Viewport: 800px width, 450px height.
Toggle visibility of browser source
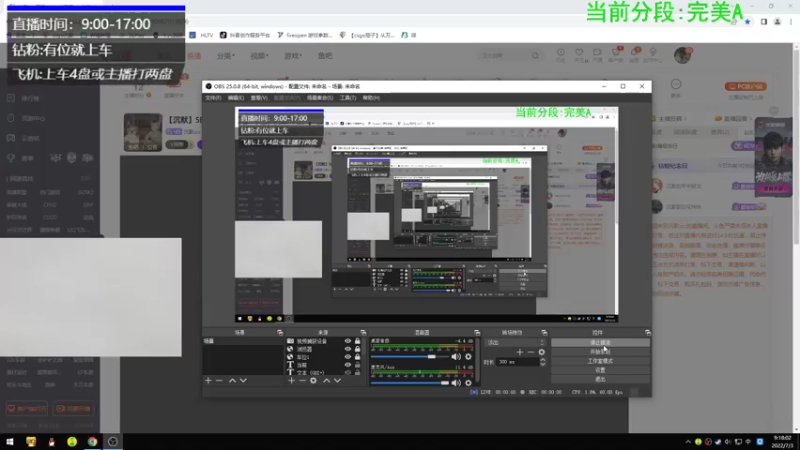pos(347,349)
